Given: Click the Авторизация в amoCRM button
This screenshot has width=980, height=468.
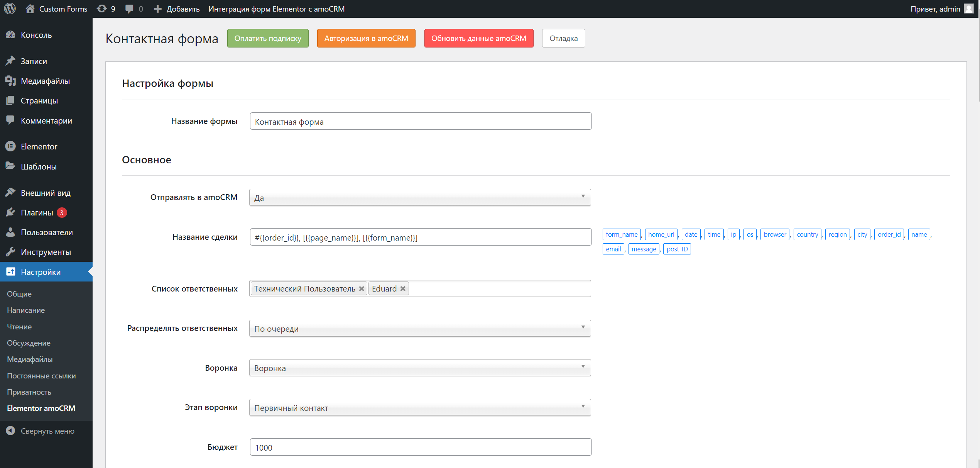Looking at the screenshot, I should (x=366, y=38).
